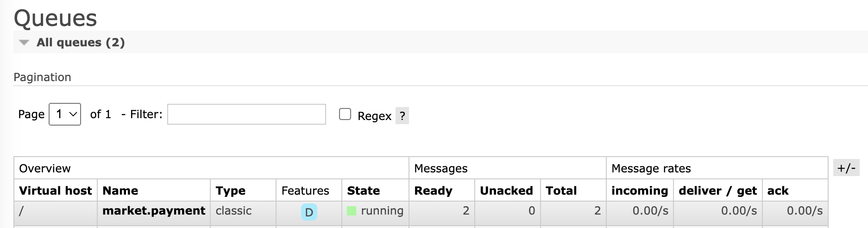Image resolution: width=868 pixels, height=228 pixels.
Task: Sort by Unacked messages column
Action: click(x=506, y=190)
